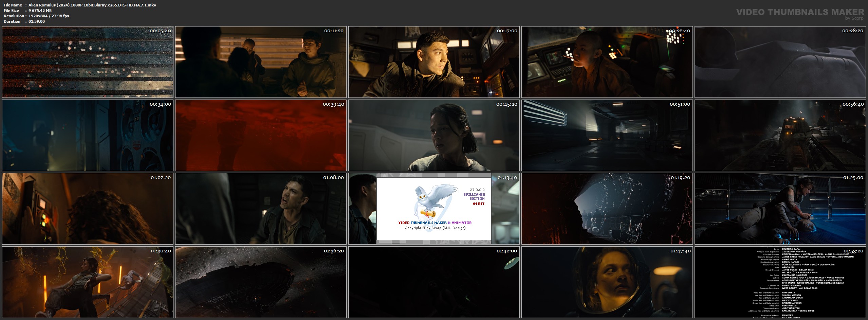Open the helmet frame at 01:47:40
The height and width of the screenshot is (320, 868).
[607, 282]
